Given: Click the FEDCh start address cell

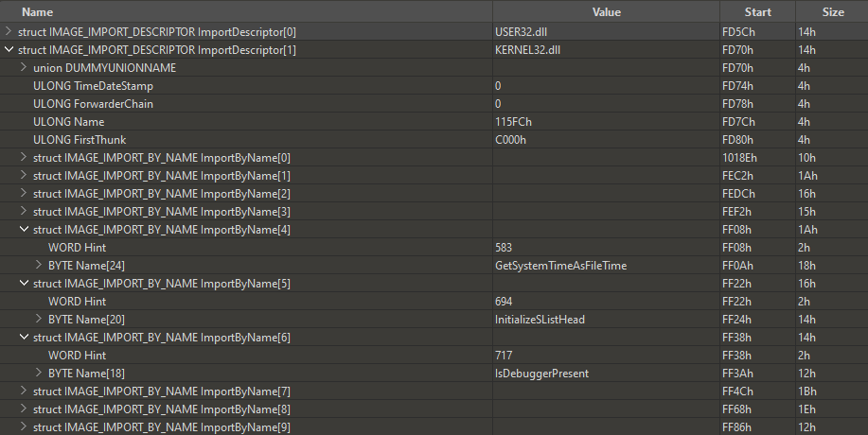Looking at the screenshot, I should [x=757, y=194].
